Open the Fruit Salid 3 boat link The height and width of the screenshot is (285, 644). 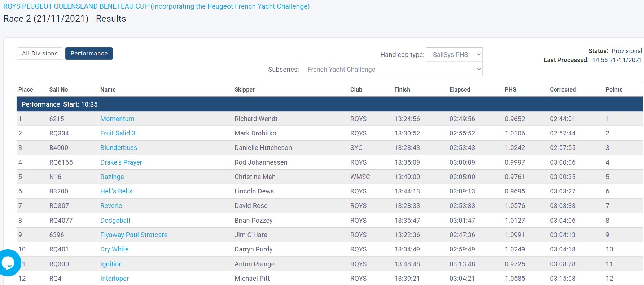(x=118, y=133)
